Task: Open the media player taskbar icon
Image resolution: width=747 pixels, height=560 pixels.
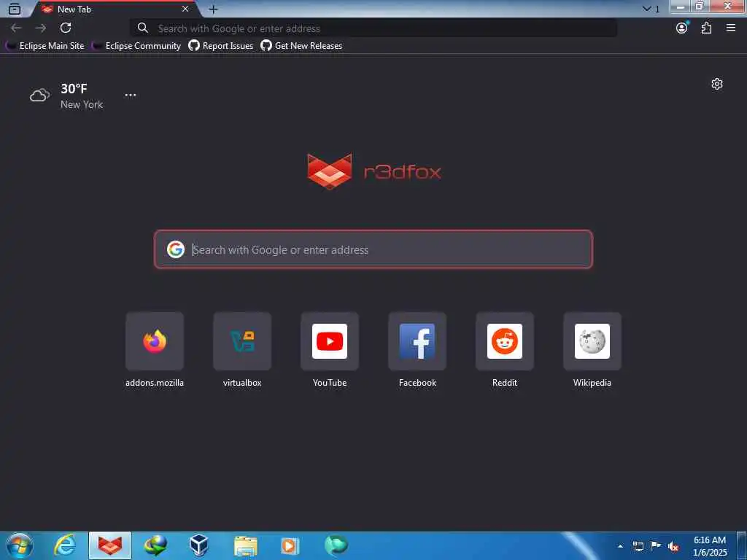Action: [x=290, y=545]
